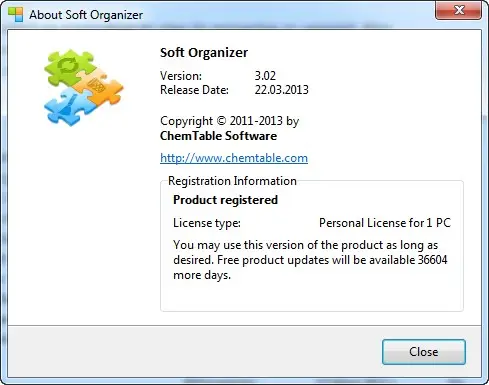Click the blue puzzle piece with broom
489x385 pixels.
70,107
